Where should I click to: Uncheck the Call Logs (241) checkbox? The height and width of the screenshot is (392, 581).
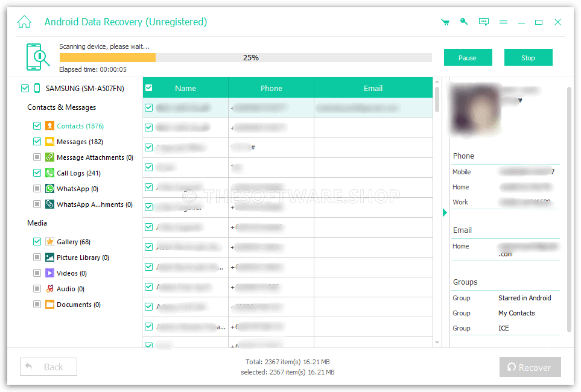pyautogui.click(x=37, y=172)
